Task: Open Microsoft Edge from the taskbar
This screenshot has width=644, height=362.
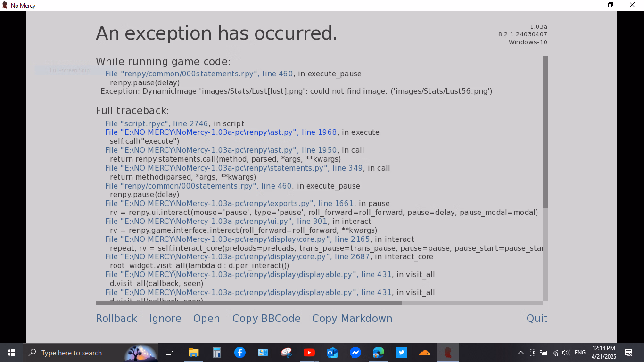Action: pyautogui.click(x=379, y=353)
